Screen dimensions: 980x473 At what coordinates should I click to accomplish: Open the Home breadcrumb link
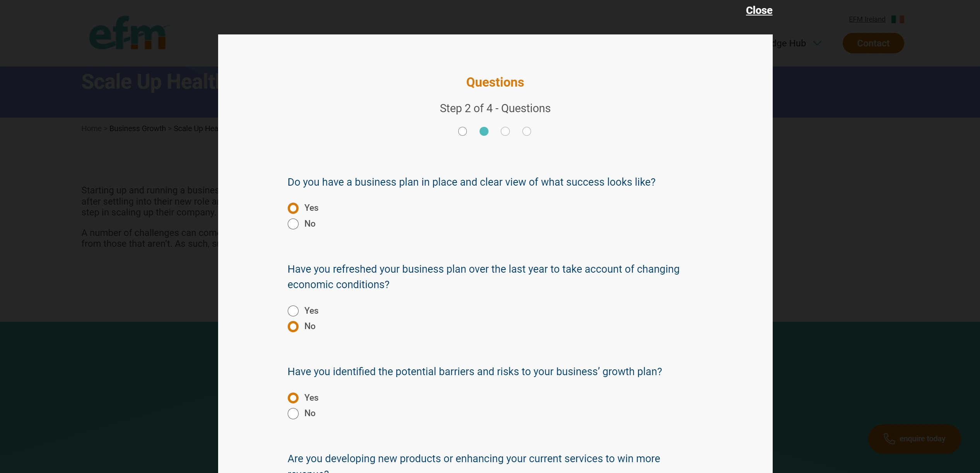[91, 128]
